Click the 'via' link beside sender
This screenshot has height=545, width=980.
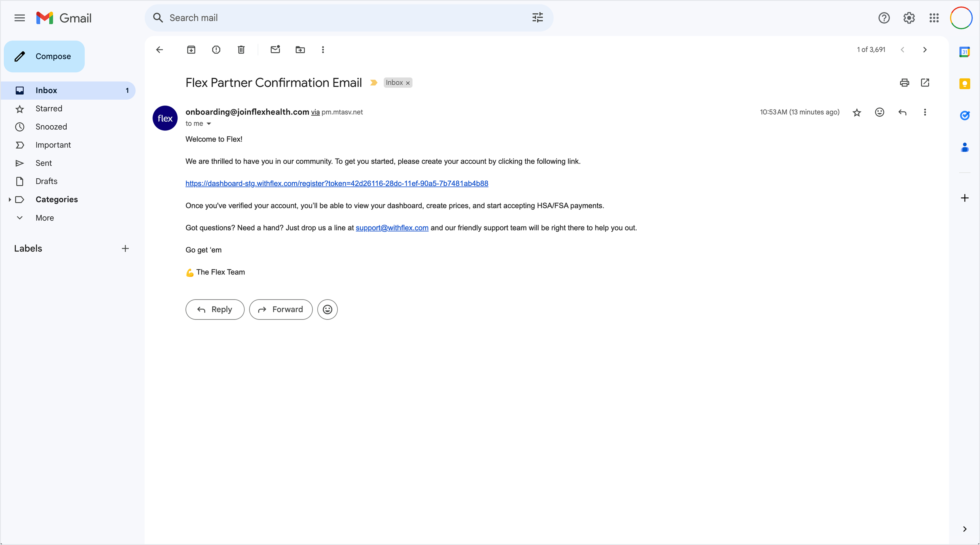pos(315,112)
